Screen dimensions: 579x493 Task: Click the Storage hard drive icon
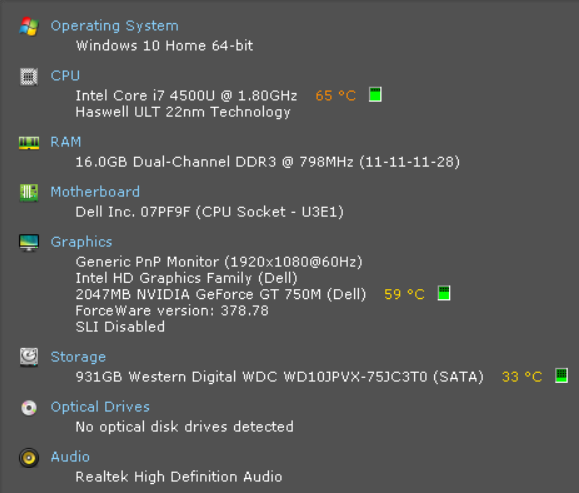pyautogui.click(x=29, y=357)
